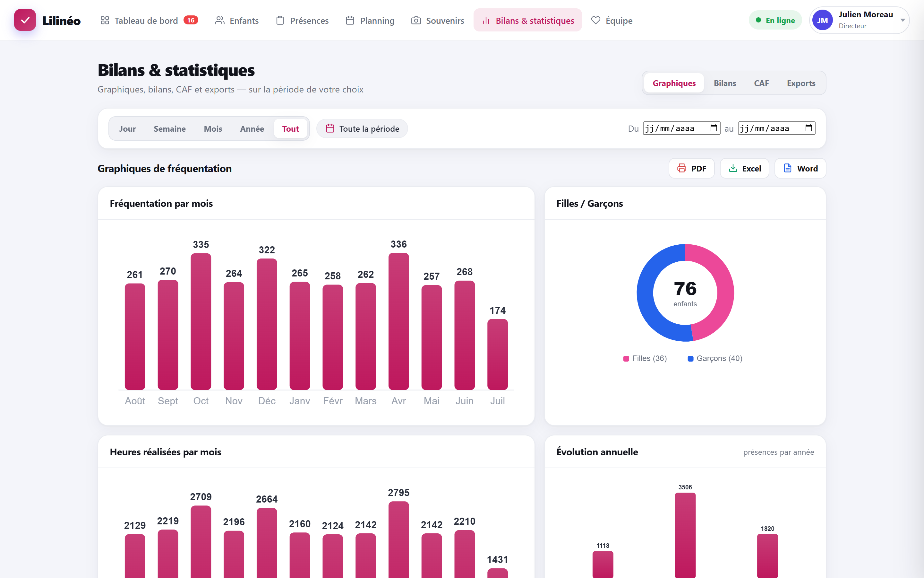Image resolution: width=924 pixels, height=578 pixels.
Task: Navigate to Planning
Action: click(x=370, y=20)
